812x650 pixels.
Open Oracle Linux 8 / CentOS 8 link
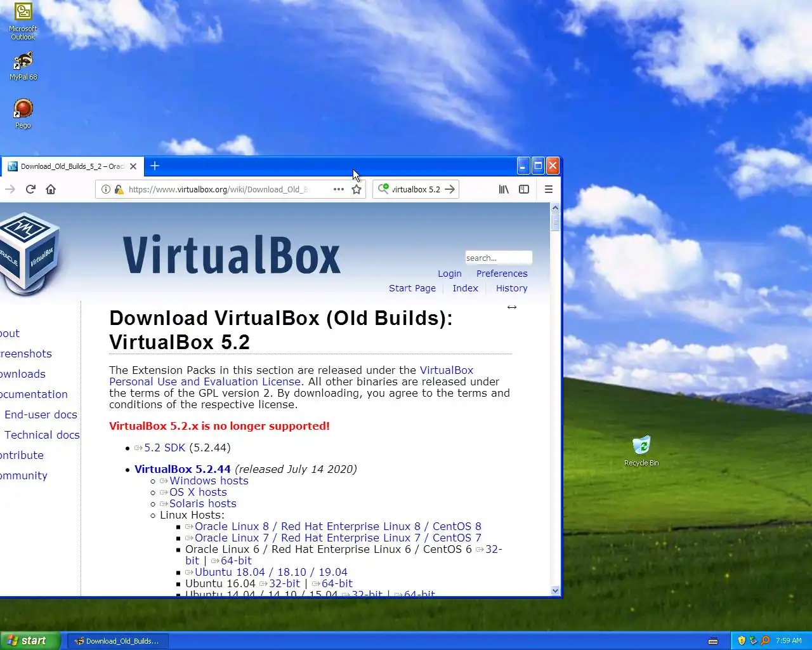pyautogui.click(x=338, y=526)
